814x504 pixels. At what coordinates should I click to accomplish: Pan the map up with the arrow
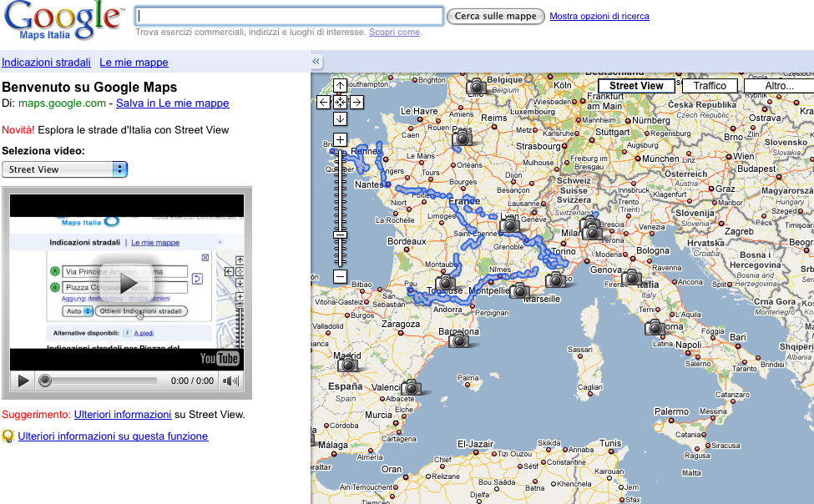[x=340, y=85]
